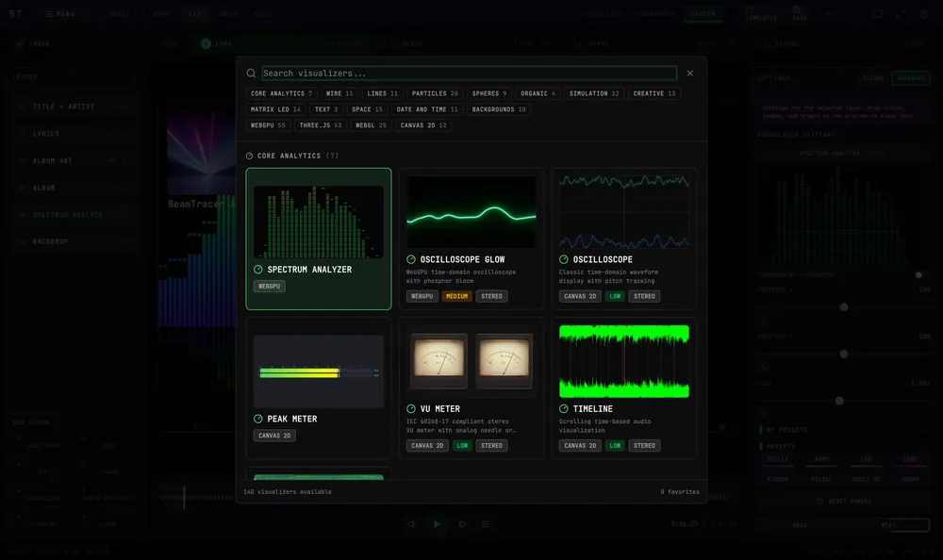The height and width of the screenshot is (560, 943).
Task: Filter by Creative category
Action: tap(654, 93)
